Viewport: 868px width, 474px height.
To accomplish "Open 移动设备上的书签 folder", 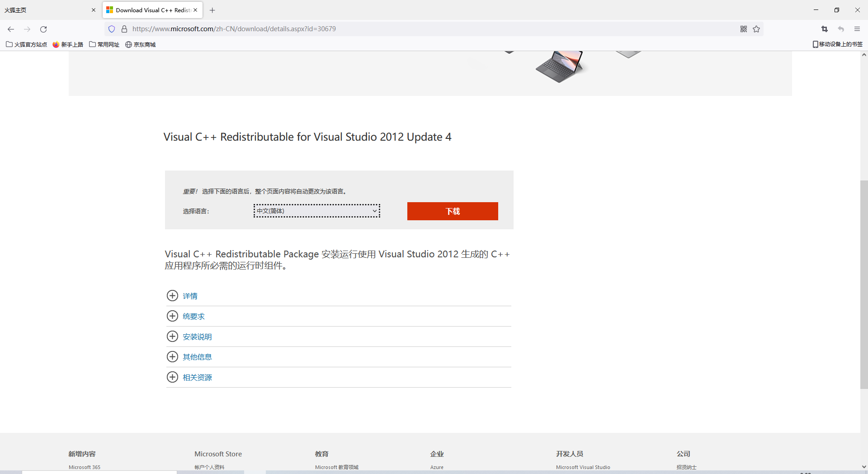I will click(837, 44).
